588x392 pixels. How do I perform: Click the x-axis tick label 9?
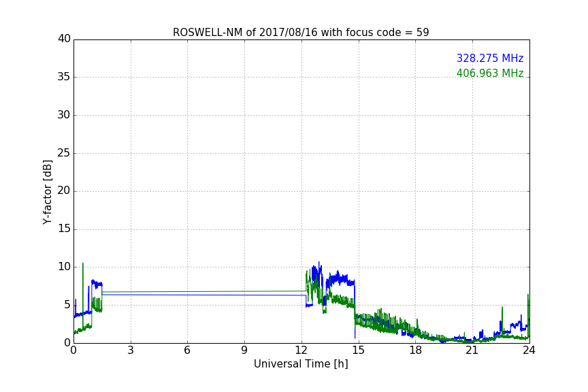[244, 350]
